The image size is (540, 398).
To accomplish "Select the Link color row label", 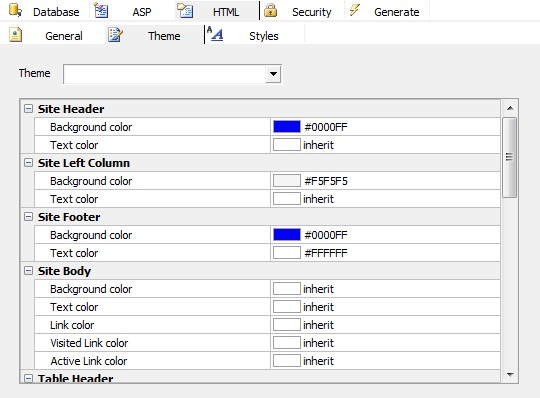I will [x=72, y=325].
